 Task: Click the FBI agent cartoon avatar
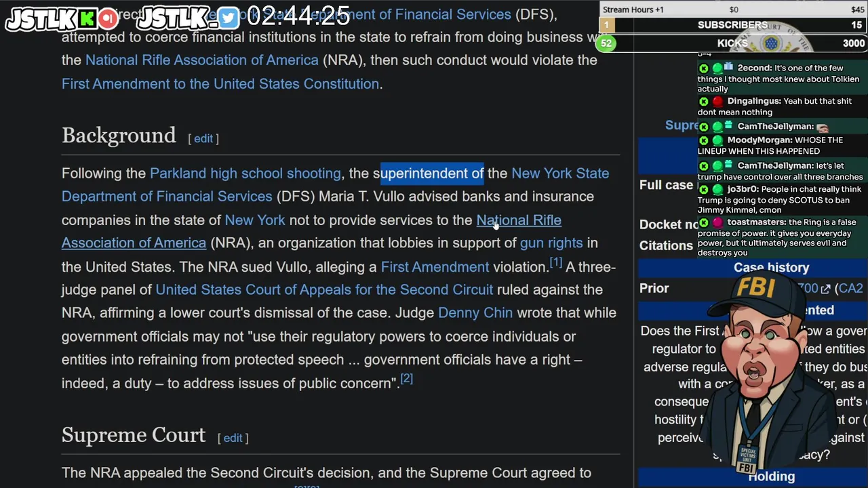tap(770, 373)
